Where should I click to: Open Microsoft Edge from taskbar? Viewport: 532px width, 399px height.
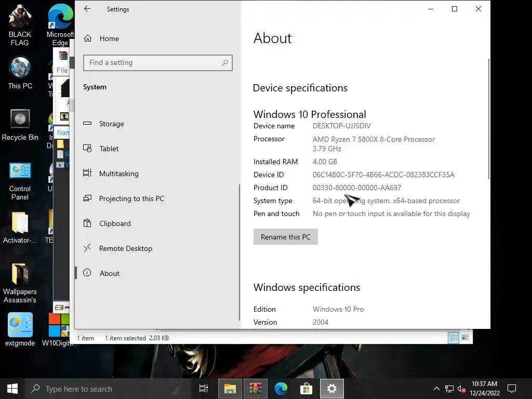(281, 389)
